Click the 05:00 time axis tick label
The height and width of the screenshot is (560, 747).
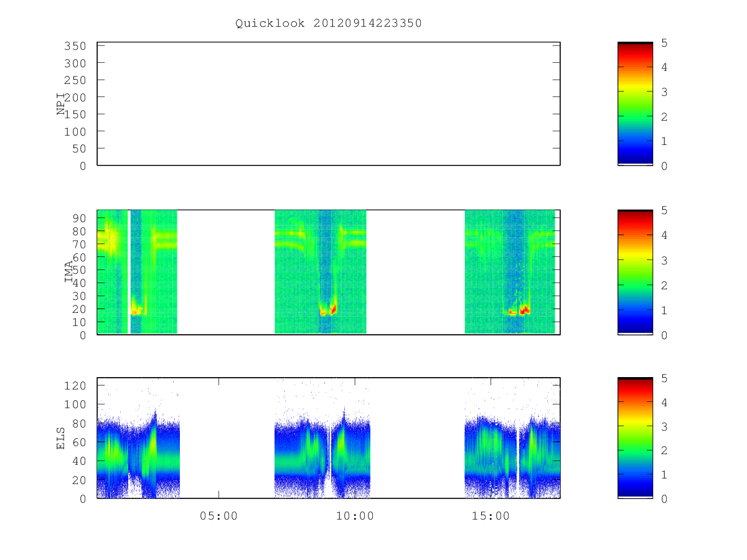pos(218,516)
